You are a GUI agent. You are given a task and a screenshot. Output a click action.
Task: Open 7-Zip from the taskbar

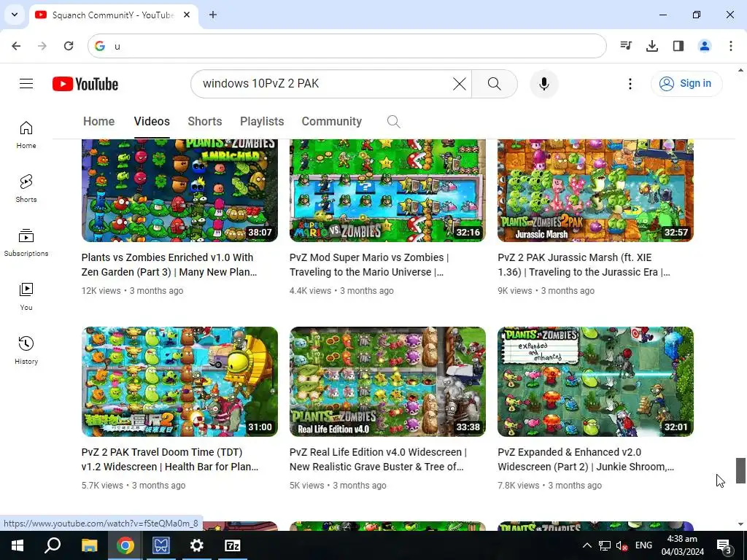[233, 545]
